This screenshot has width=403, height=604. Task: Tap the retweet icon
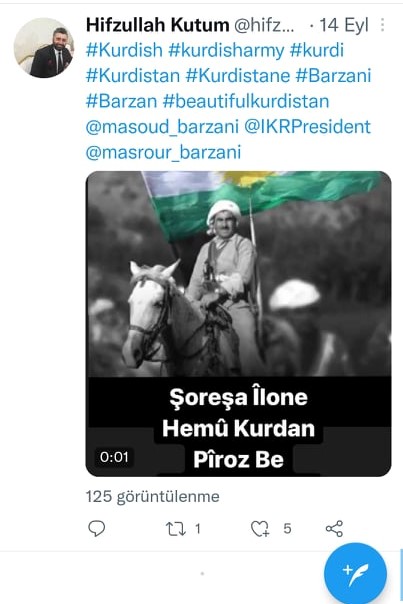(175, 529)
